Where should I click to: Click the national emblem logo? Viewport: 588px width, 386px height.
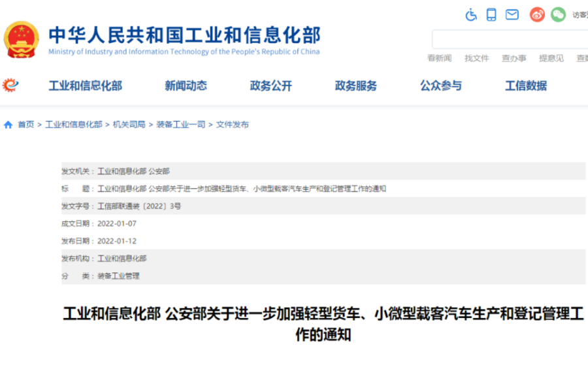click(x=22, y=39)
